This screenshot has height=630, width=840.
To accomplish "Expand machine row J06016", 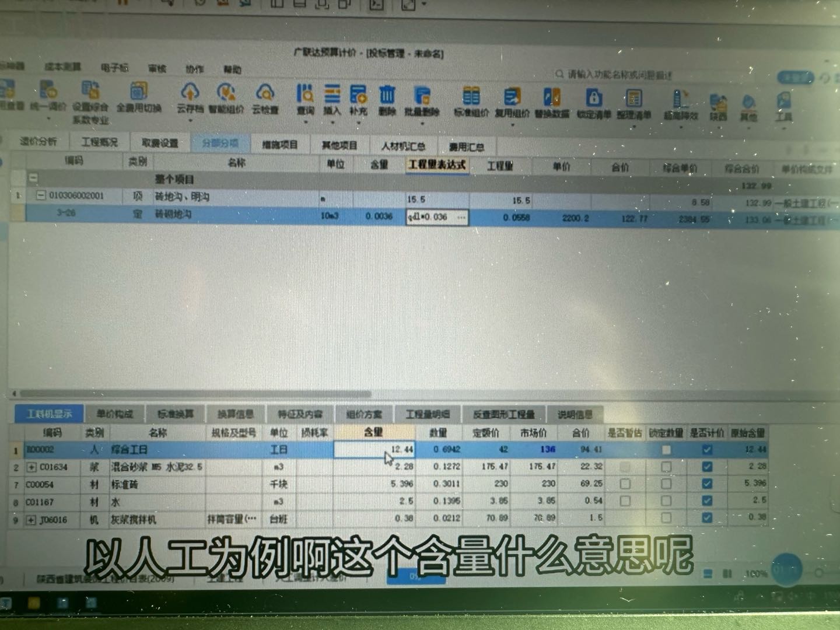I will tap(31, 520).
